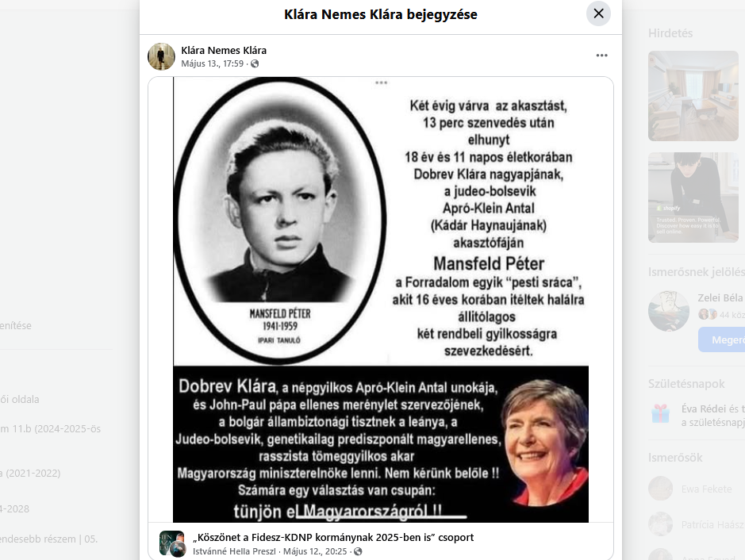This screenshot has width=745, height=560.
Task: Click the globe icon next to shared post date
Action: point(359,551)
